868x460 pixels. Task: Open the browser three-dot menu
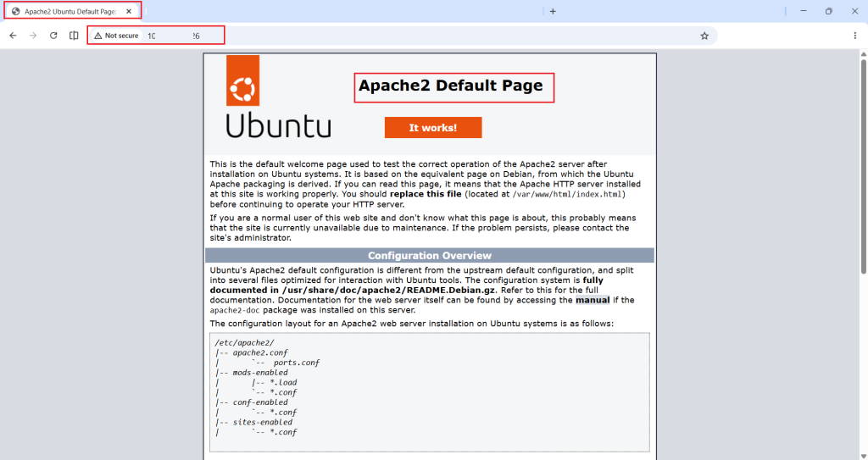[x=854, y=36]
